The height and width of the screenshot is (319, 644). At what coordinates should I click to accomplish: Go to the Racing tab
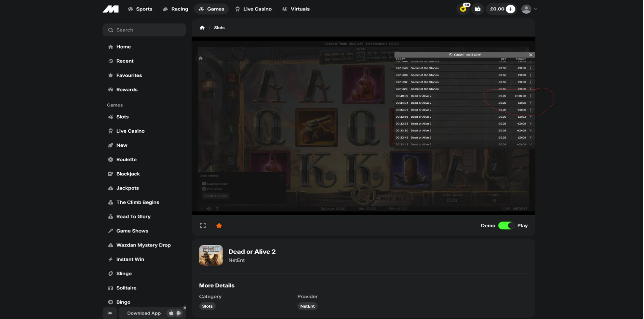(176, 9)
